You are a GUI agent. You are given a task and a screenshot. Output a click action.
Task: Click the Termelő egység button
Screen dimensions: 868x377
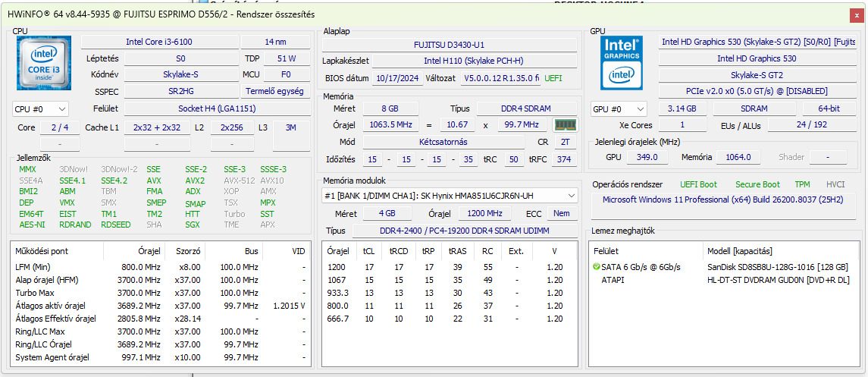pyautogui.click(x=275, y=91)
